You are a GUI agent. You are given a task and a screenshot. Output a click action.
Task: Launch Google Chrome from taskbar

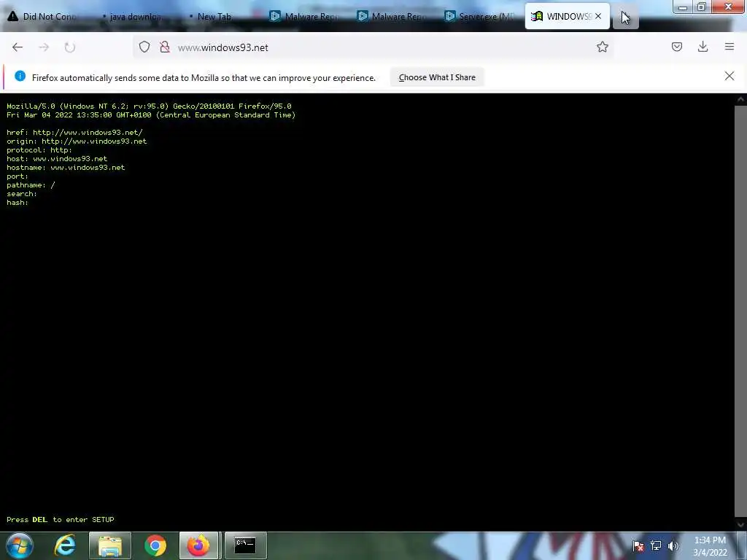point(155,545)
